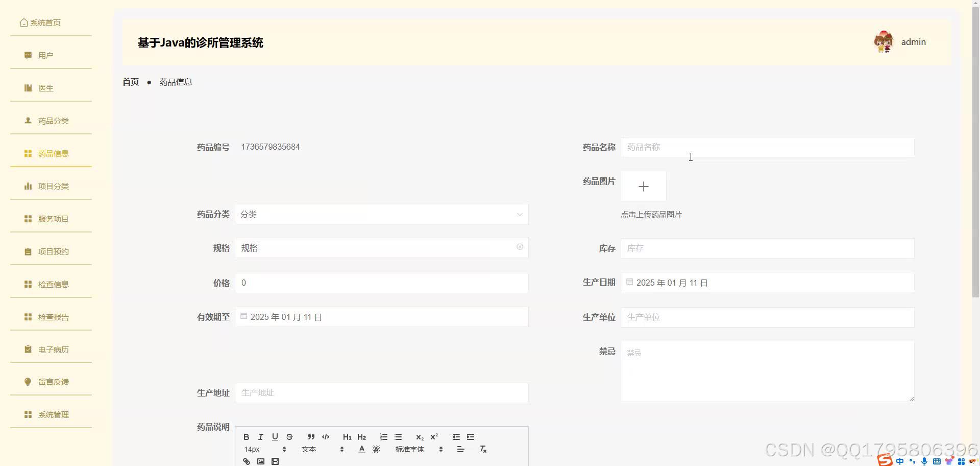Viewport: 980px width, 466px height.
Task: Apply italic formatting in the rich text editor
Action: [260, 437]
